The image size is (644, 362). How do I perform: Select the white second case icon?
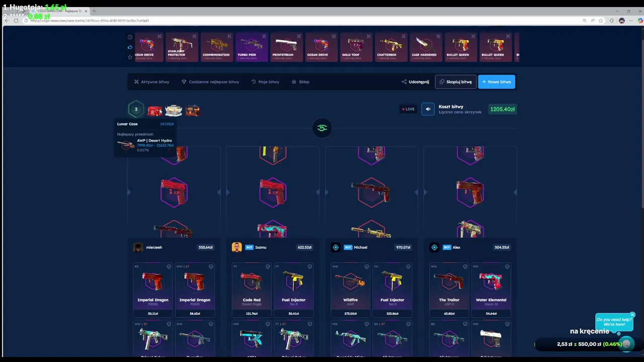(174, 111)
